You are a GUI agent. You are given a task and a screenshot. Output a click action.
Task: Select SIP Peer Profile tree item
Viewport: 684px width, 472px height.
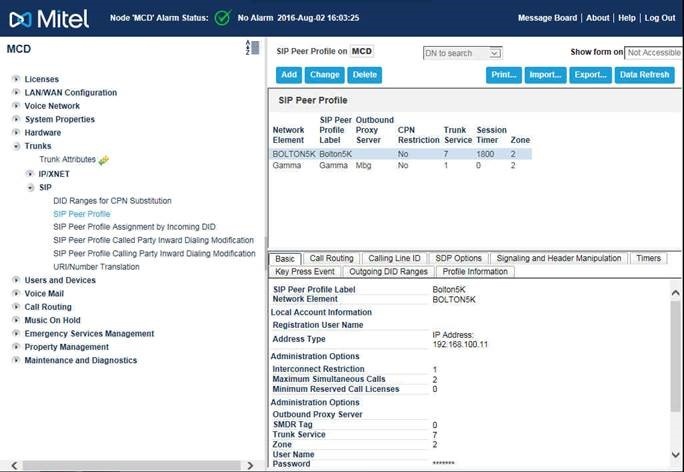tap(82, 214)
